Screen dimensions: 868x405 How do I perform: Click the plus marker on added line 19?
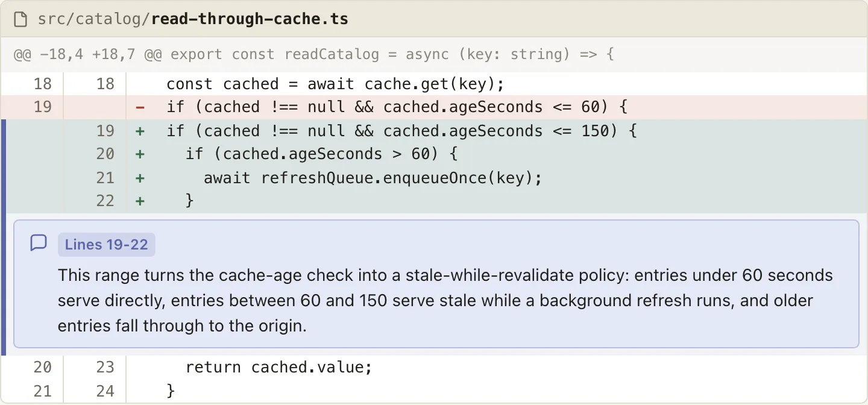point(140,131)
